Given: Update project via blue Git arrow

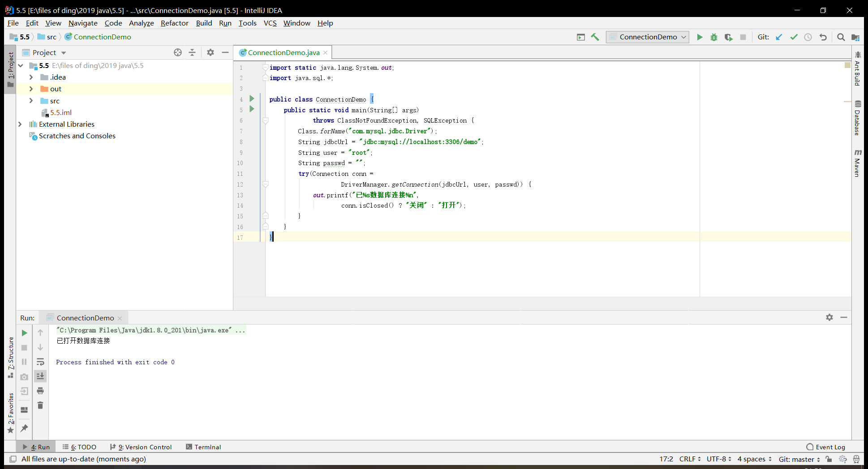Looking at the screenshot, I should click(779, 37).
